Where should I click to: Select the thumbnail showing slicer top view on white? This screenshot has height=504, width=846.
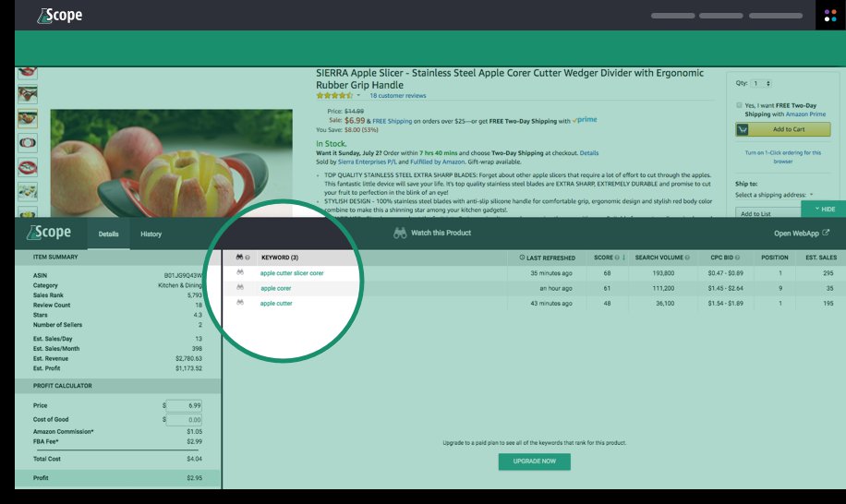pos(28,143)
